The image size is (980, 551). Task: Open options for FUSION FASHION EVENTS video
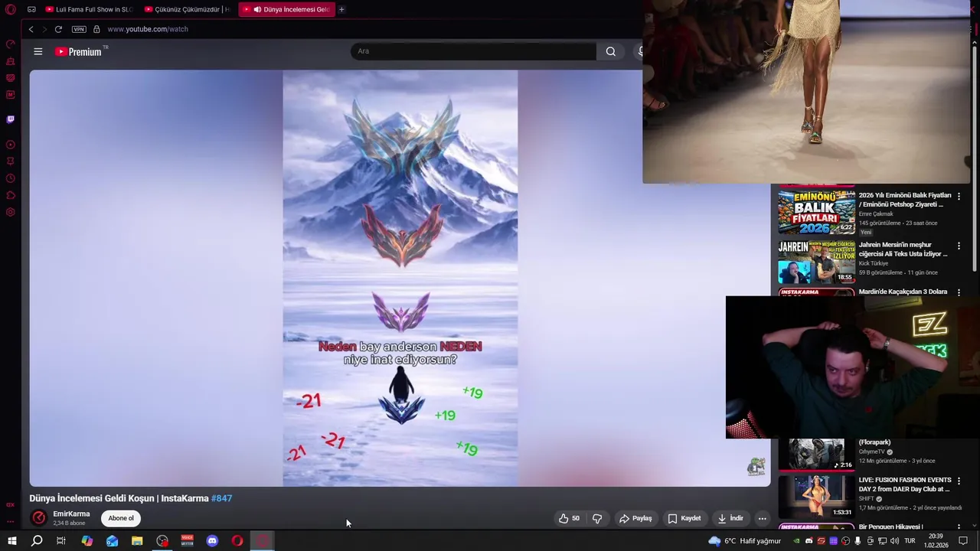(959, 481)
